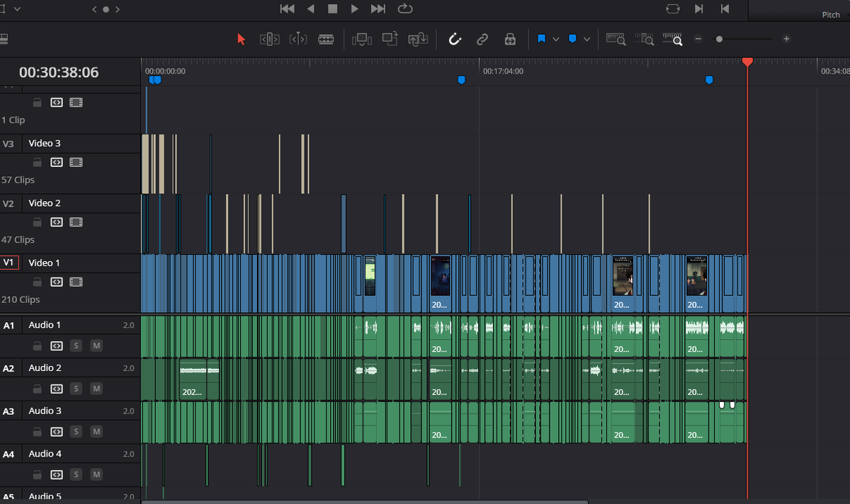Click the red playhead marker on the ruler
The width and height of the screenshot is (850, 504).
[x=748, y=62]
